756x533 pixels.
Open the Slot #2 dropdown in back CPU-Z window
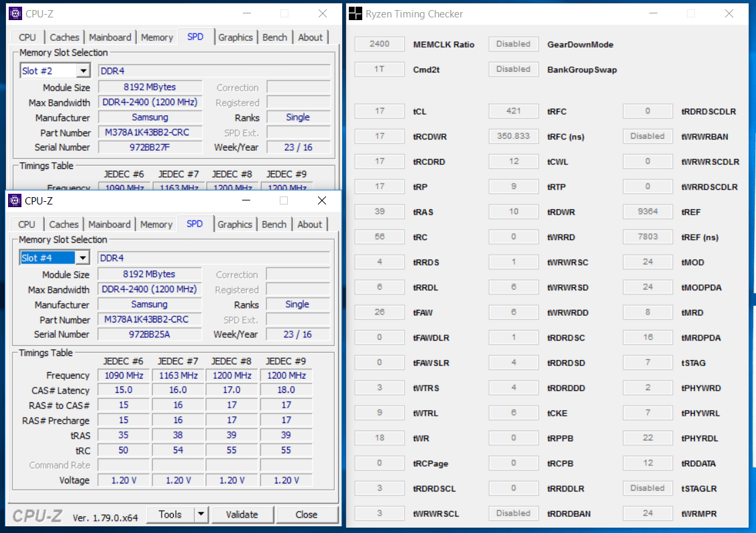click(x=83, y=71)
